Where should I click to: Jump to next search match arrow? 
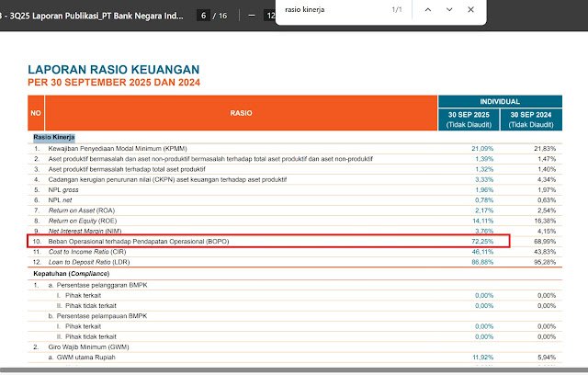click(x=448, y=9)
